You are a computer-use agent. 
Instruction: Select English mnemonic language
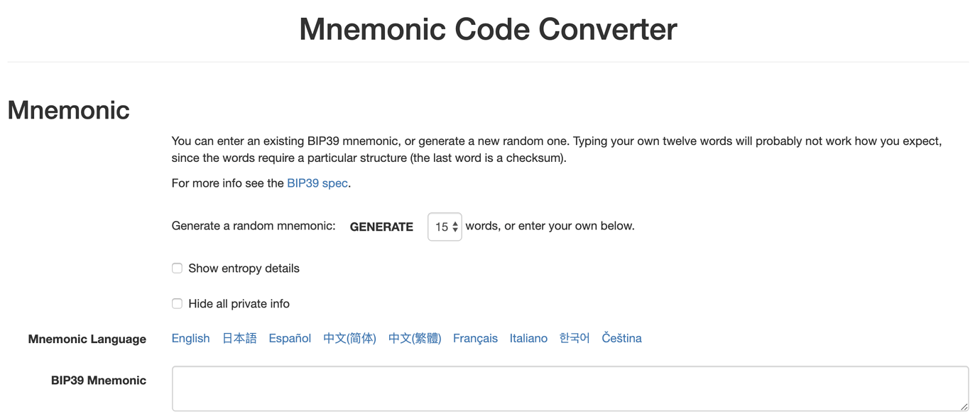click(191, 339)
